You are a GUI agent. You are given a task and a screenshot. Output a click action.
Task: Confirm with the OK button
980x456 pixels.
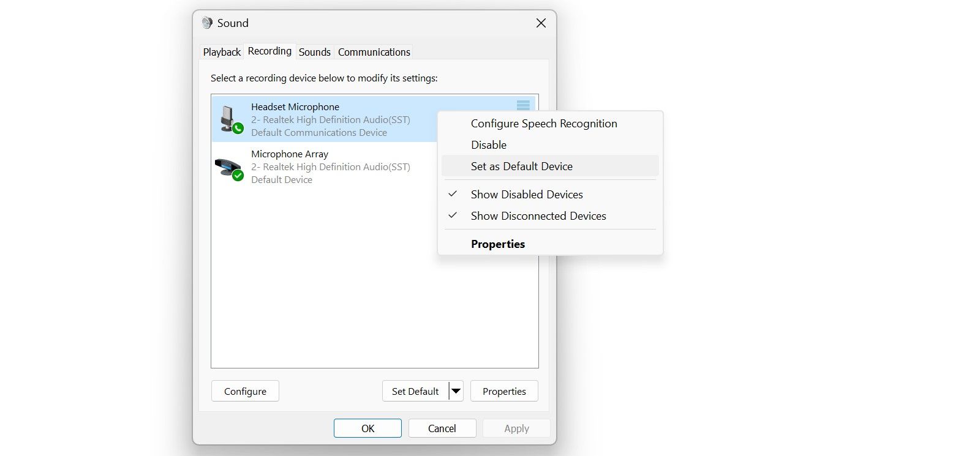click(x=367, y=428)
